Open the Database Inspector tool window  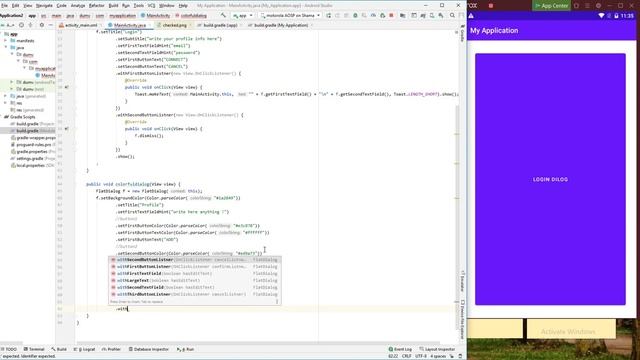[149, 349]
